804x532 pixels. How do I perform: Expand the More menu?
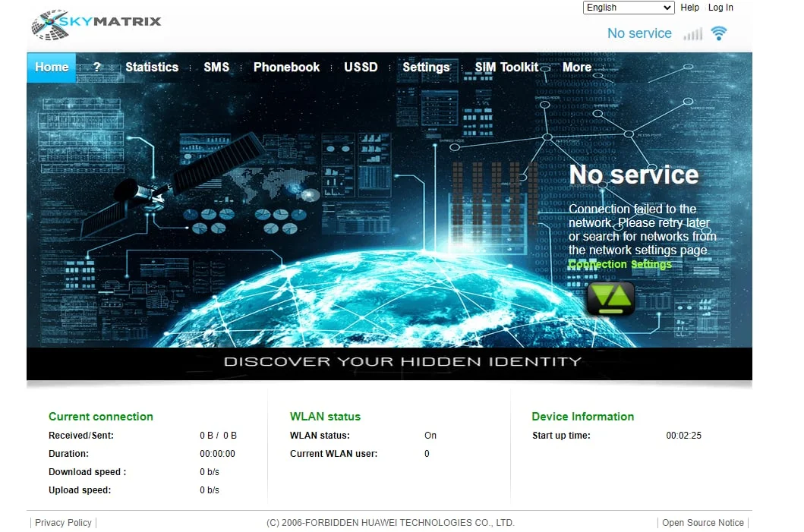[577, 67]
